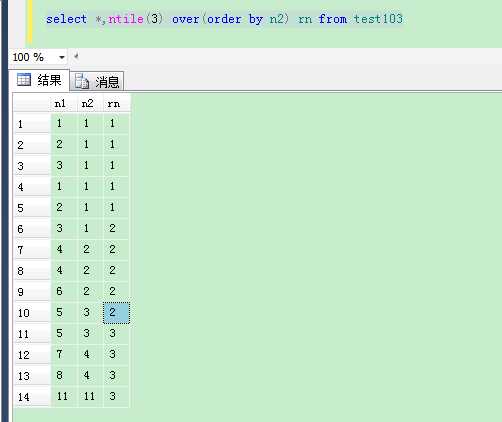Switch to the 消息 tab
This screenshot has width=502, height=422.
pyautogui.click(x=97, y=81)
